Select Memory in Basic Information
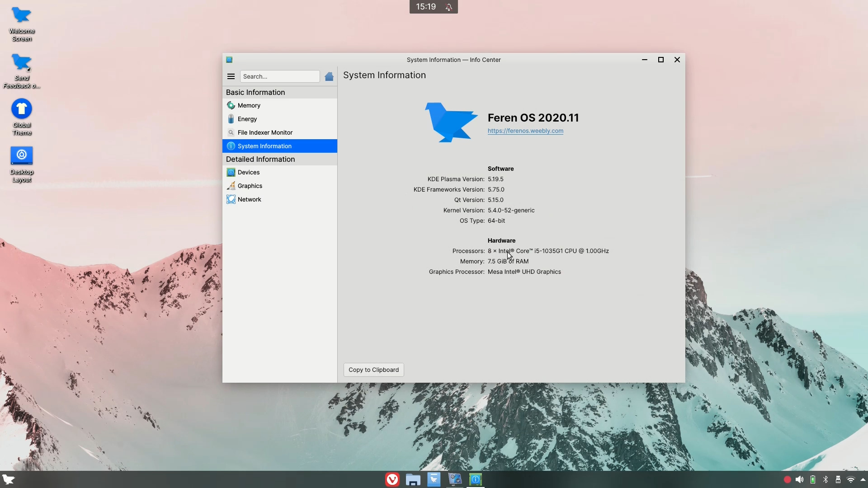 tap(249, 105)
